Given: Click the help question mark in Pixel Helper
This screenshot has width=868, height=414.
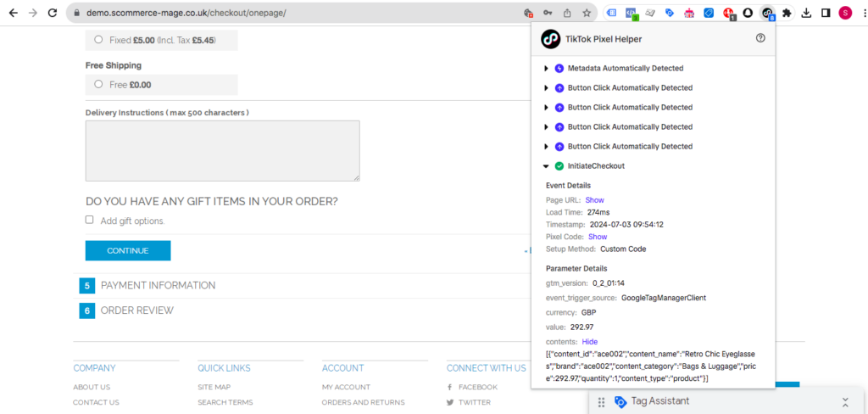Looking at the screenshot, I should (760, 38).
